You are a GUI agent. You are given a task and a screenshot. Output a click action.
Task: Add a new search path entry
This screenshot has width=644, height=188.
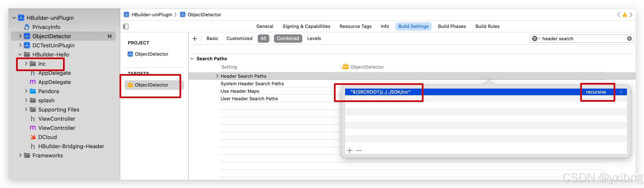pyautogui.click(x=350, y=150)
